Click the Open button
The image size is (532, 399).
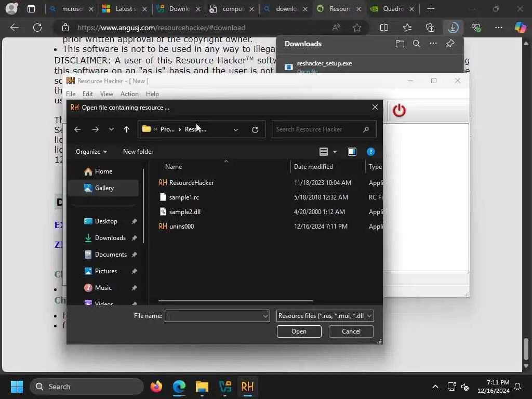point(299,331)
